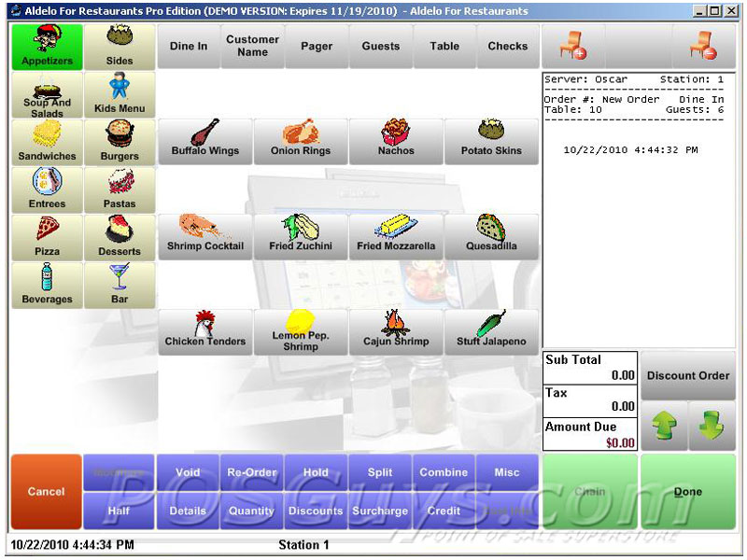Click Station 1 in the status bar
Viewport: 747px width, 560px height.
(x=304, y=545)
